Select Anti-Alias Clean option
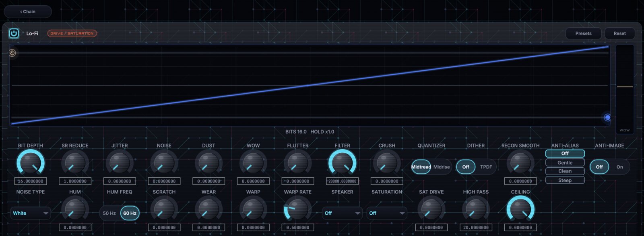The image size is (644, 236). tap(565, 171)
